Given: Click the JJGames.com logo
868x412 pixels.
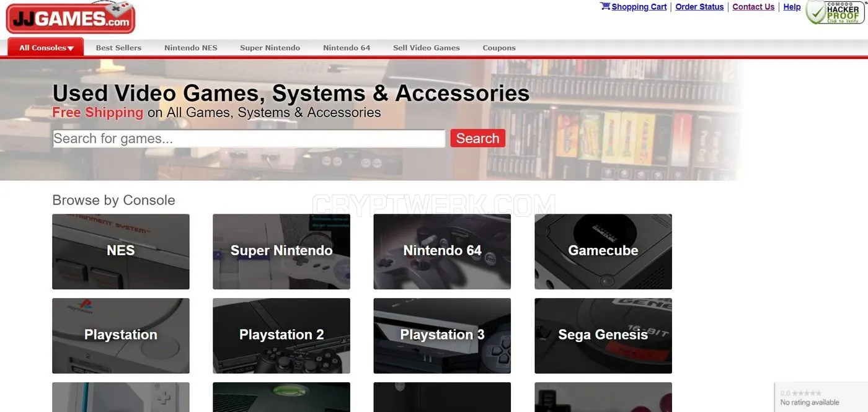Looking at the screenshot, I should [70, 17].
